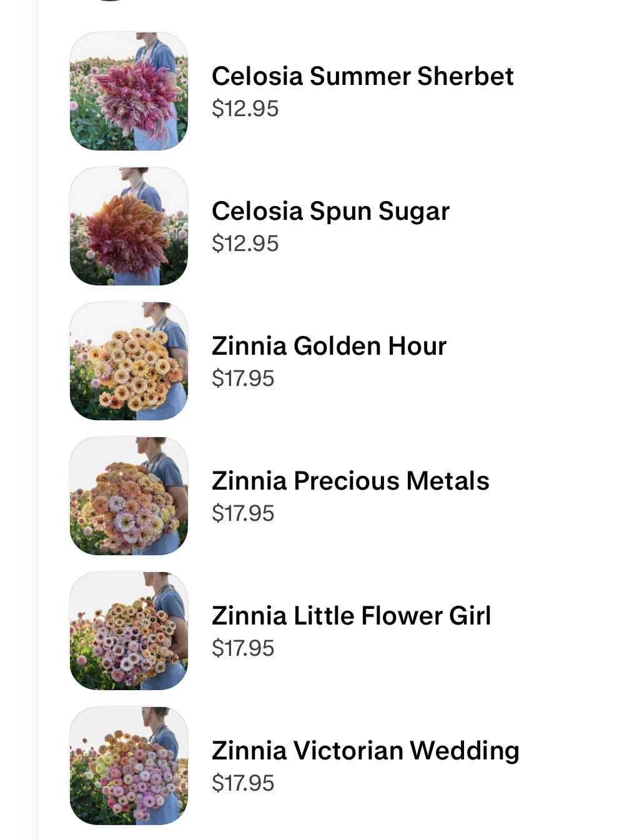
Task: Open the Celosia Summer Sherbet title link
Action: click(x=362, y=76)
